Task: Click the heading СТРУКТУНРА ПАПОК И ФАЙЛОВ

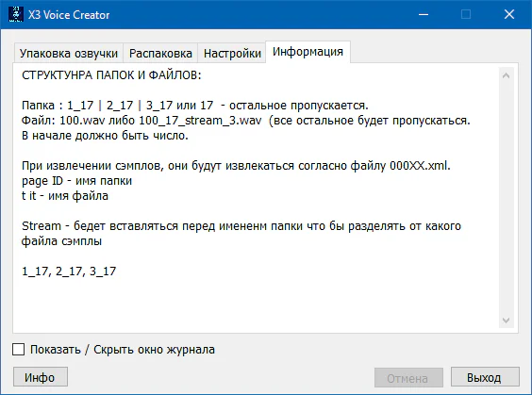Action: click(x=111, y=75)
